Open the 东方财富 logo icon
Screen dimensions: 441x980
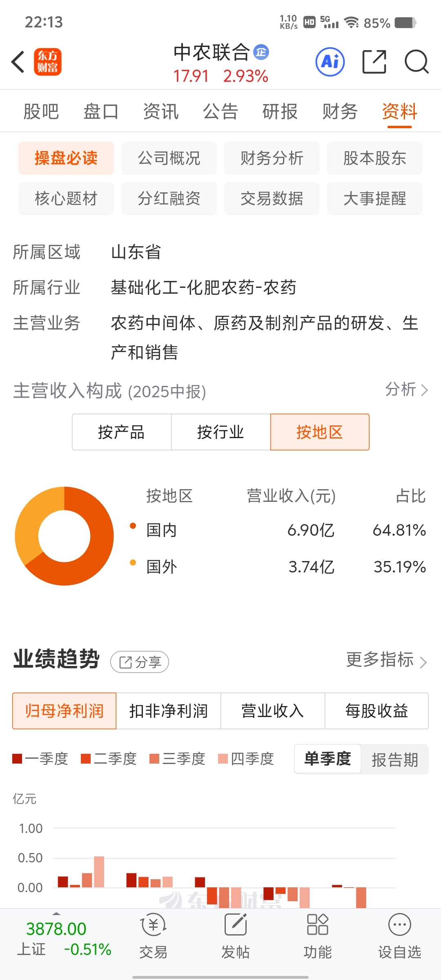coord(47,62)
